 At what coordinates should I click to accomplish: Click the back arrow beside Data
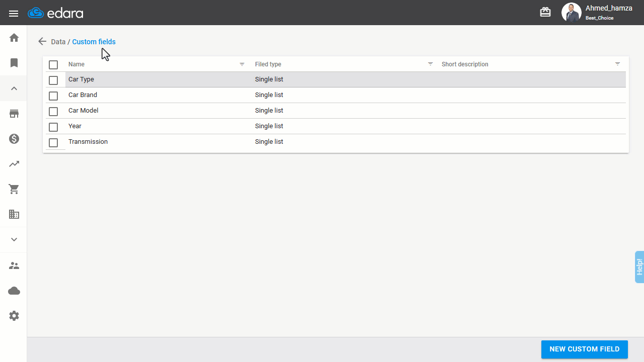(x=42, y=42)
